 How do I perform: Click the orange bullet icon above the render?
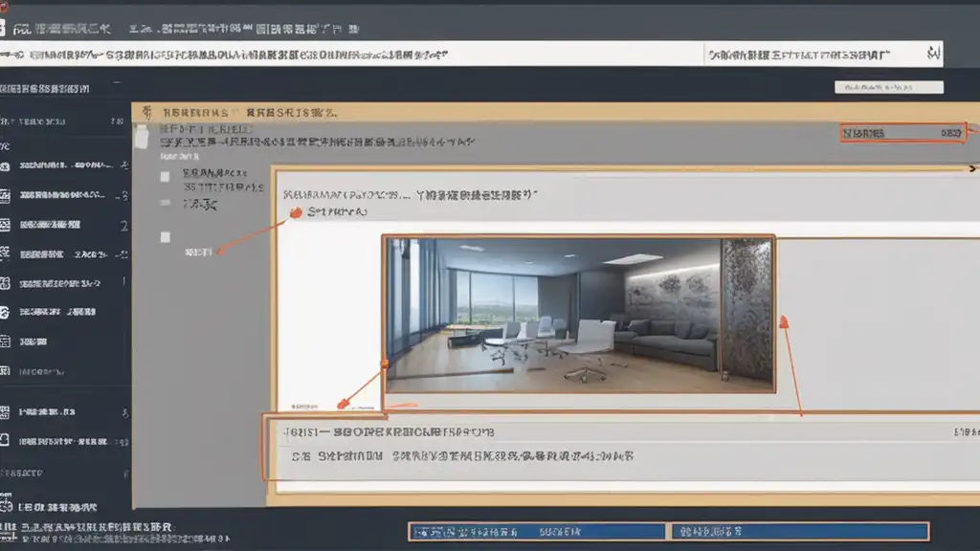[x=295, y=212]
